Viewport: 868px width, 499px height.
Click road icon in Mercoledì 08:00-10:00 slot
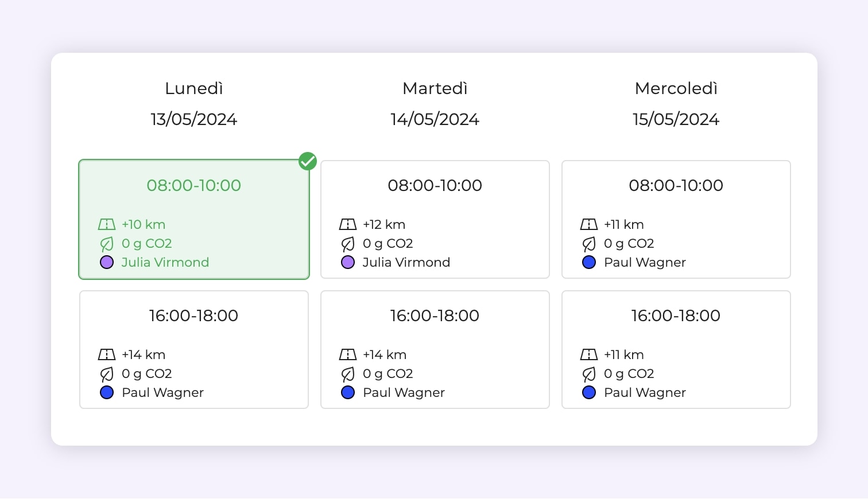[x=589, y=224]
